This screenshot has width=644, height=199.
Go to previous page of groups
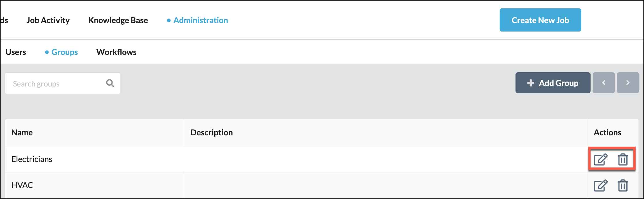604,83
